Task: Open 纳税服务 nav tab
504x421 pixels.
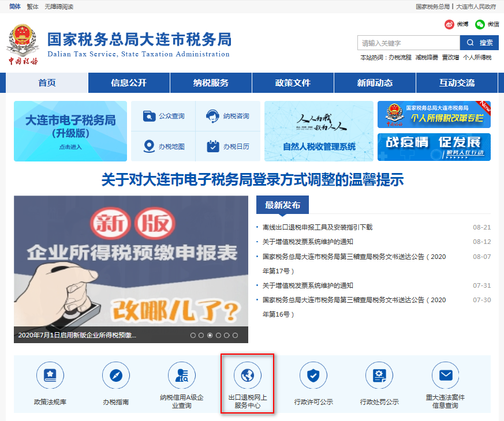Action: pyautogui.click(x=211, y=83)
